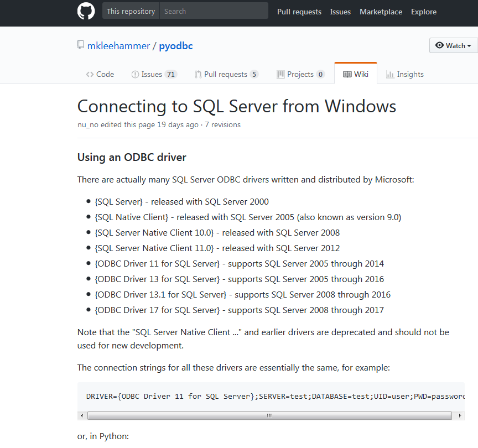The width and height of the screenshot is (478, 448).
Task: Open Marketplace in the top navigation
Action: 381,12
